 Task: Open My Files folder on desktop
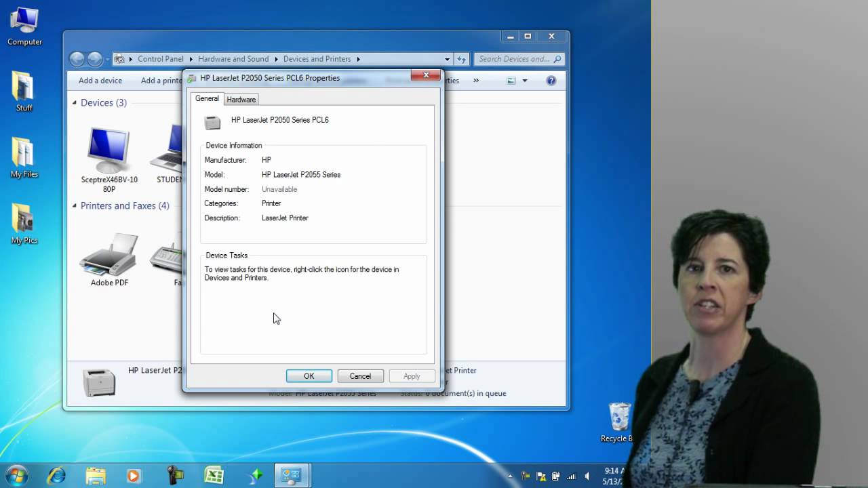click(x=24, y=158)
